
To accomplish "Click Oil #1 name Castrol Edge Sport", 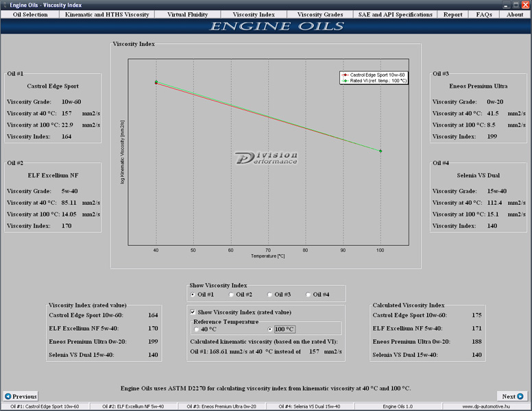I will pyautogui.click(x=53, y=86).
